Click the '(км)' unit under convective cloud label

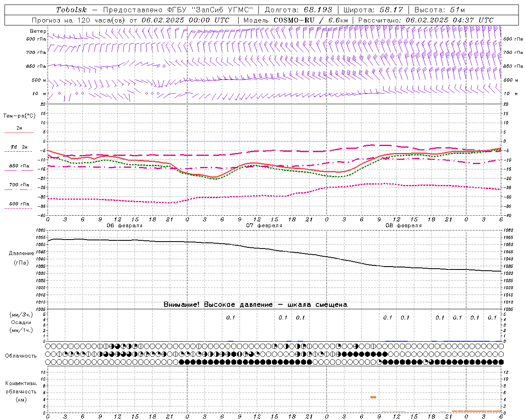click(21, 399)
